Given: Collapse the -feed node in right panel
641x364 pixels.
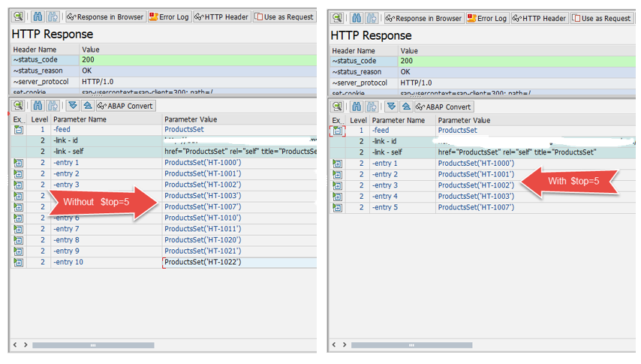Looking at the screenshot, I should click(x=337, y=131).
